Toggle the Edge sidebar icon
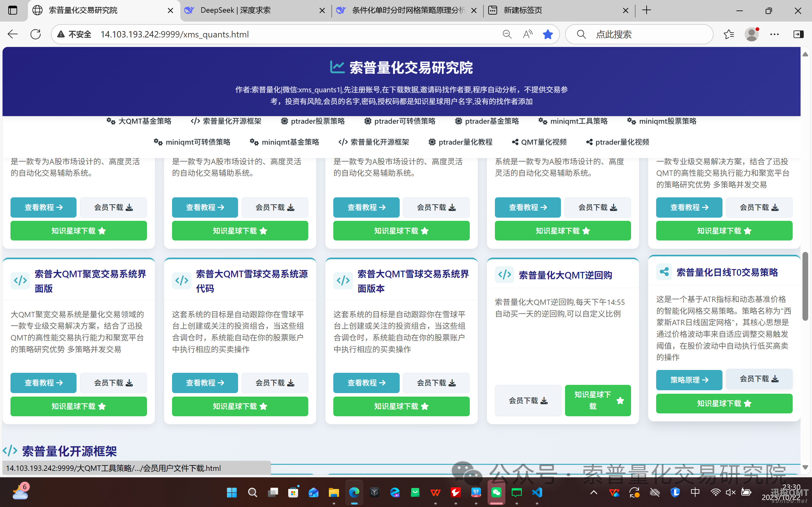Viewport: 812px width, 507px height. pyautogui.click(x=798, y=34)
